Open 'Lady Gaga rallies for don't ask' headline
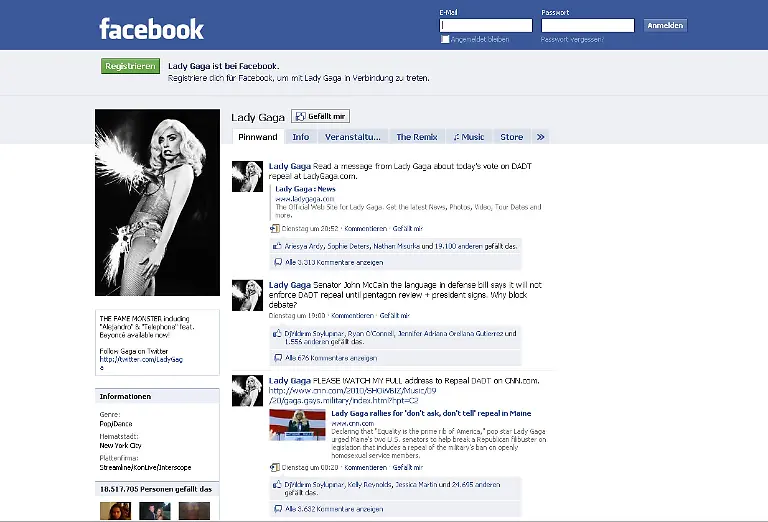768x522 pixels. pos(431,413)
